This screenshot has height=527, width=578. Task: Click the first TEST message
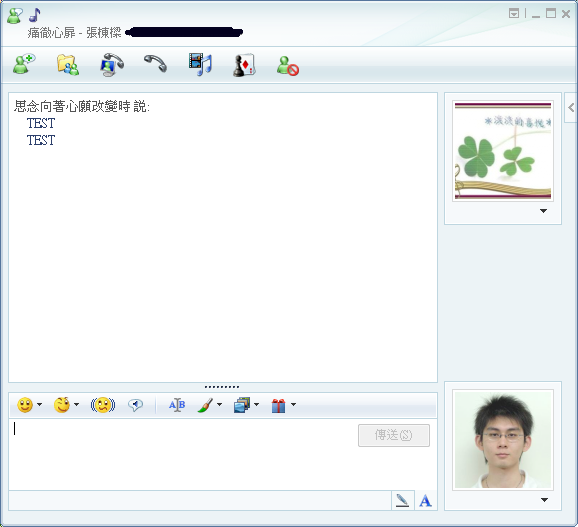coord(41,123)
